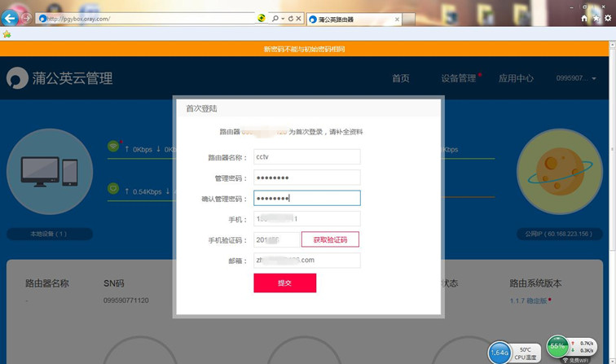The width and height of the screenshot is (616, 364).
Task: Click the browser forward arrow button
Action: click(x=27, y=18)
